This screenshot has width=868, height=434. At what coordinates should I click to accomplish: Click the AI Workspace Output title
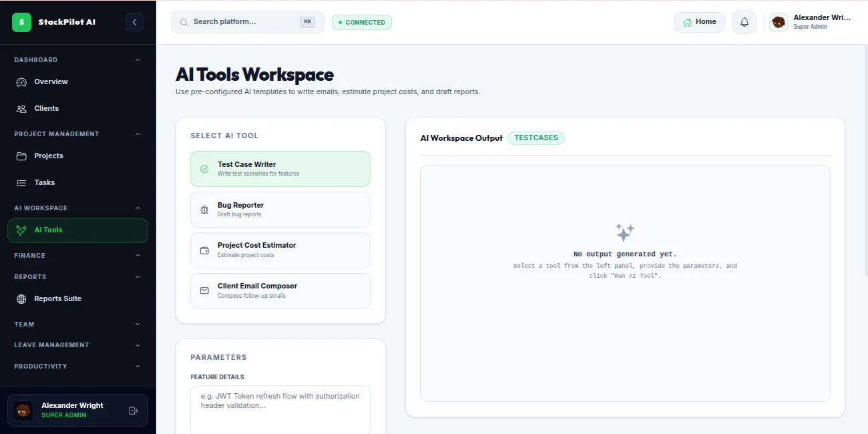tap(461, 138)
